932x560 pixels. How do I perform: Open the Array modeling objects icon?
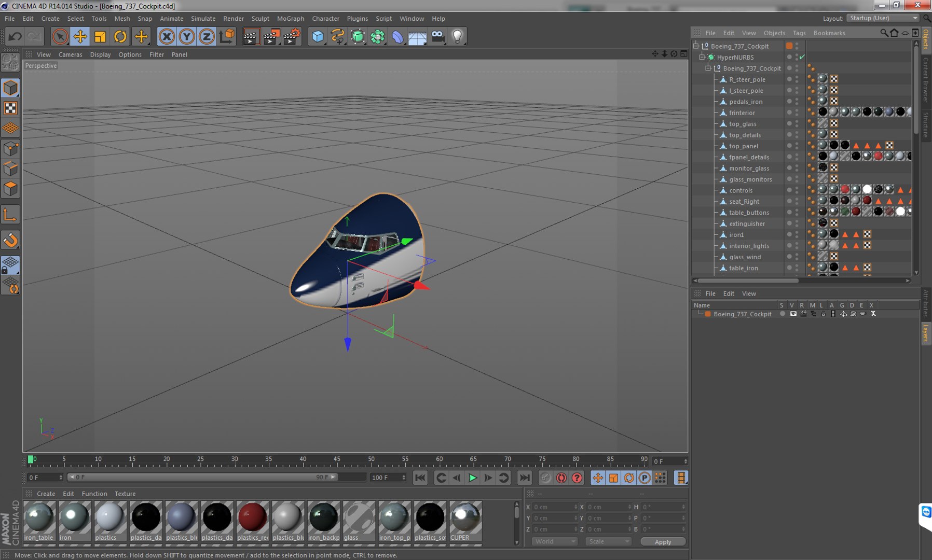click(378, 36)
